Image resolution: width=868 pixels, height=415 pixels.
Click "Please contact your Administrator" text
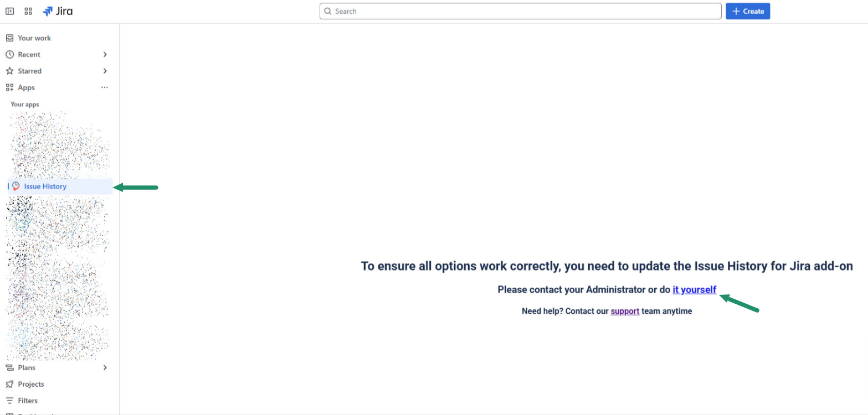[x=572, y=289]
